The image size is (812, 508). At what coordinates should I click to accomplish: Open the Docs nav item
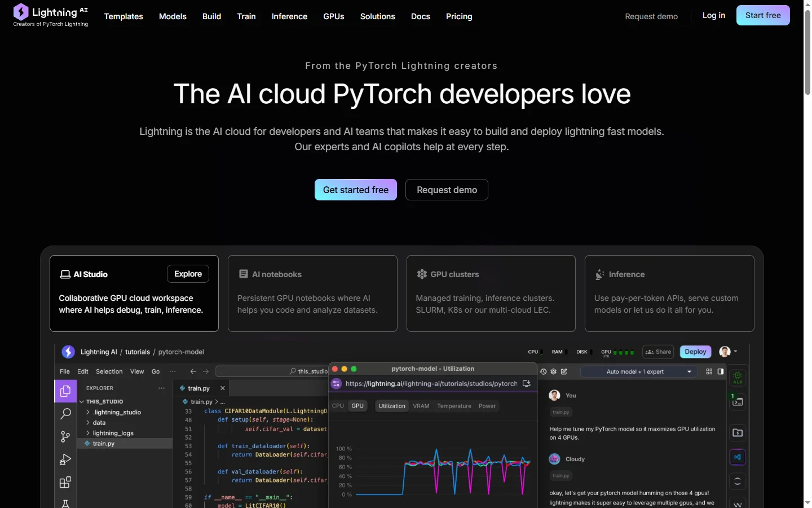coord(421,16)
